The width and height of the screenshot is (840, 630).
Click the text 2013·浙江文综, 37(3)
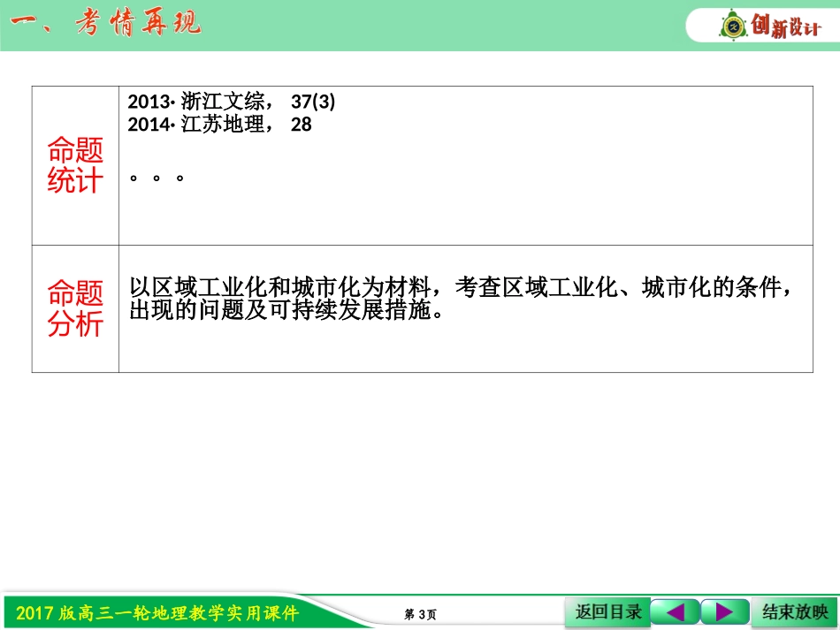[232, 101]
